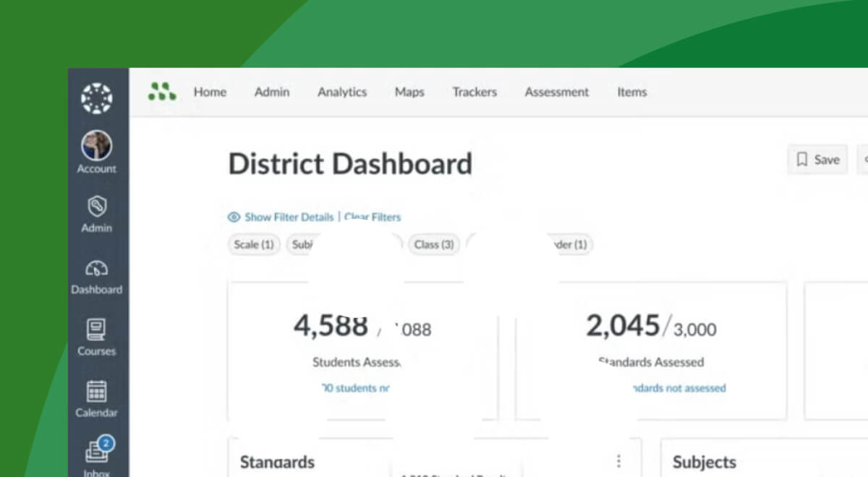Select the Class (3) filter chip
Image resolution: width=868 pixels, height=477 pixels.
[x=434, y=244]
